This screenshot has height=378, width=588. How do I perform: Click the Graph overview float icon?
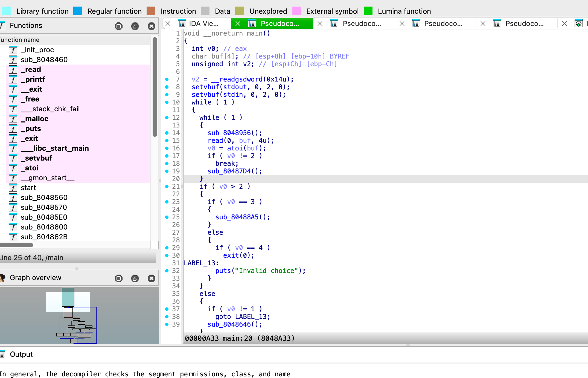[x=135, y=278]
